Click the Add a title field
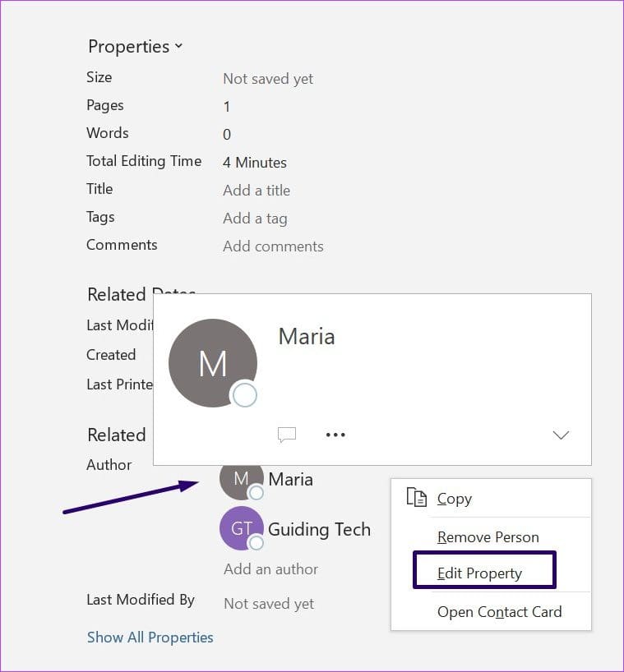624x672 pixels. point(257,191)
